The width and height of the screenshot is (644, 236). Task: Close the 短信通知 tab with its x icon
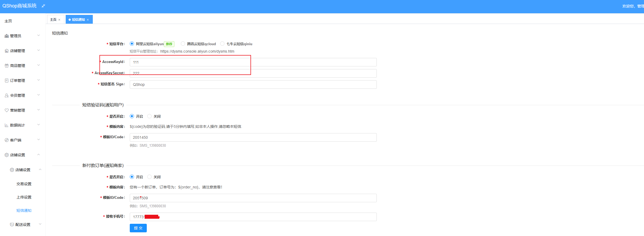[x=88, y=20]
